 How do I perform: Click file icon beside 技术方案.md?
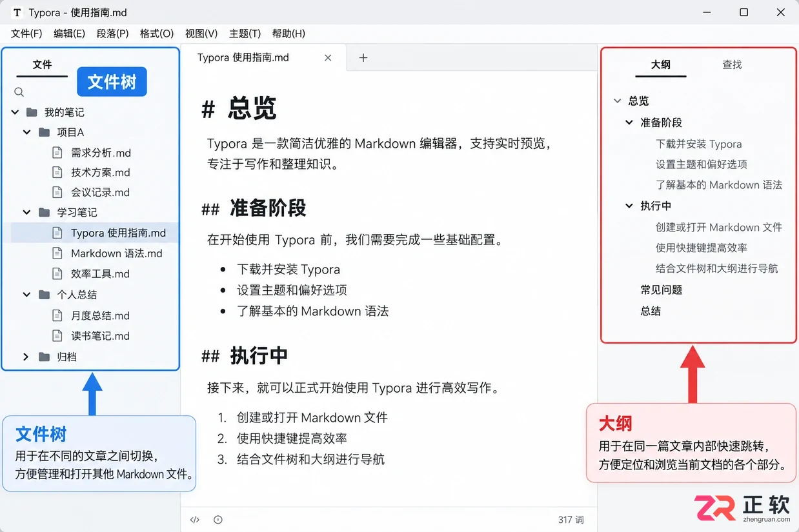[x=57, y=172]
